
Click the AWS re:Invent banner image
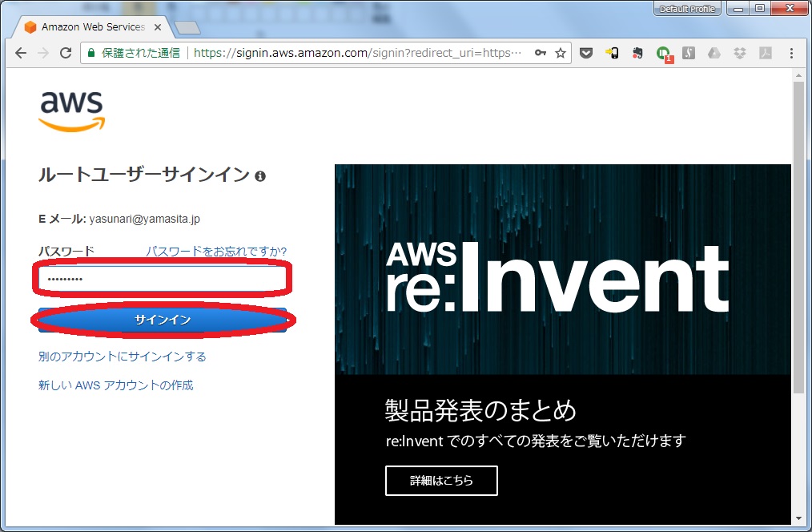[x=563, y=269]
